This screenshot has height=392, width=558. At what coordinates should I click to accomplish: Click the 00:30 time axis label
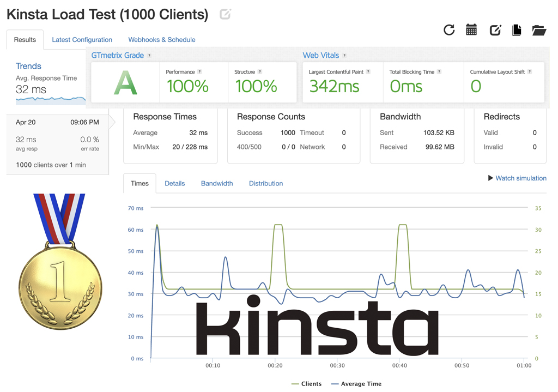point(337,365)
